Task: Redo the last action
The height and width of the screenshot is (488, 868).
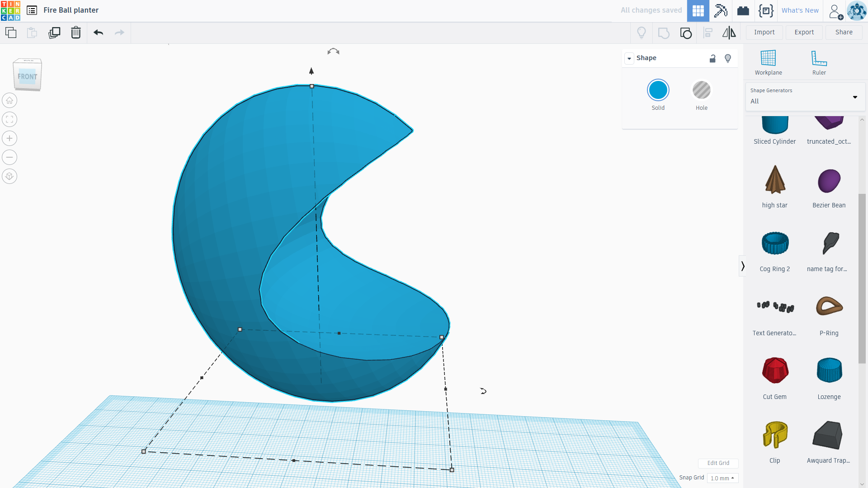Action: 119,33
